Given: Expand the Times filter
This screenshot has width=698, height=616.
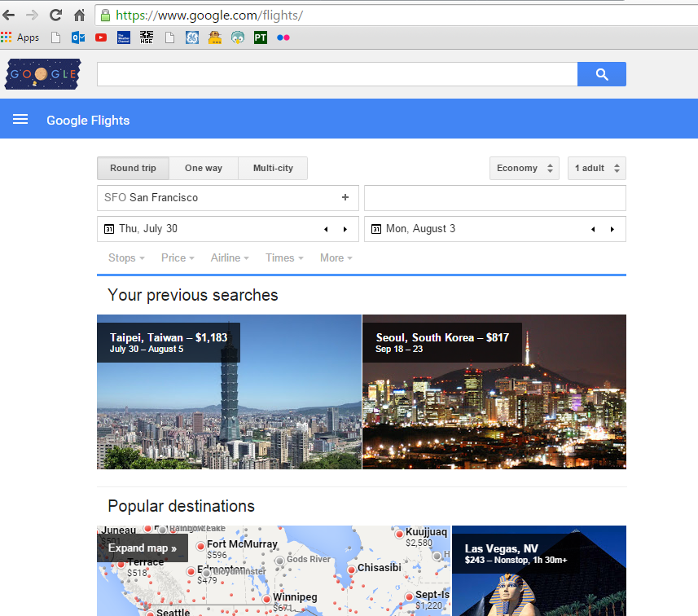Looking at the screenshot, I should [284, 258].
